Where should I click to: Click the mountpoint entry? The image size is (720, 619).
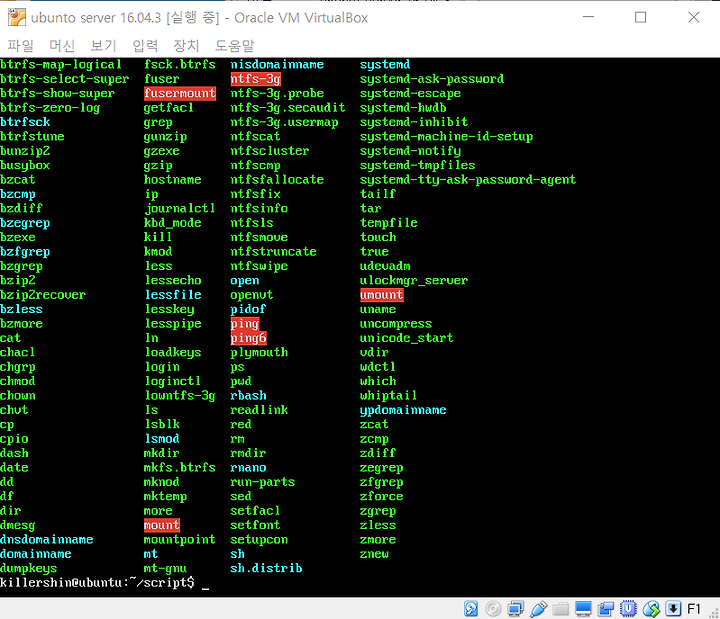tap(180, 540)
